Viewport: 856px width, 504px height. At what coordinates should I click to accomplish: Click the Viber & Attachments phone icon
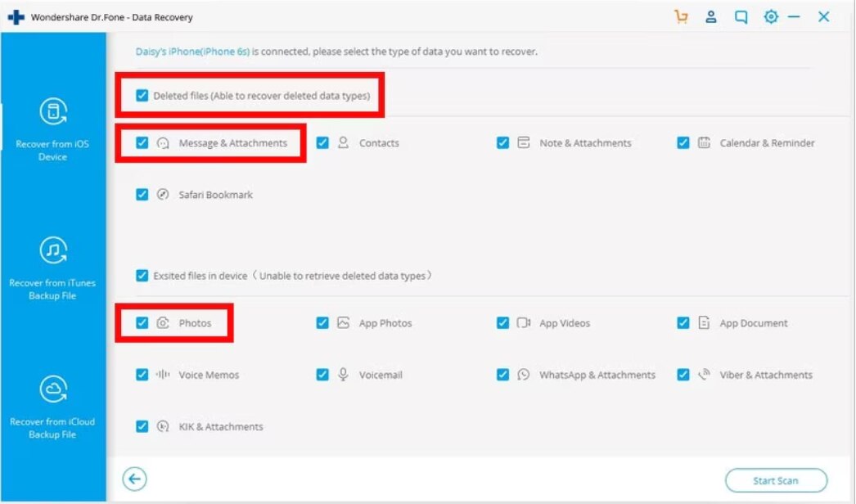coord(704,374)
